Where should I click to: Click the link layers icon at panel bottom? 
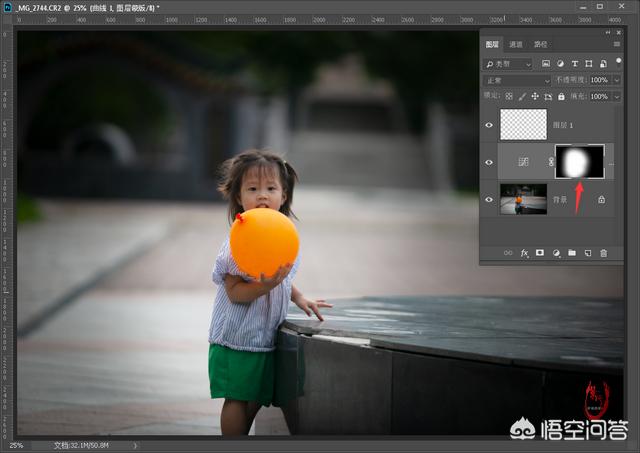click(x=508, y=253)
